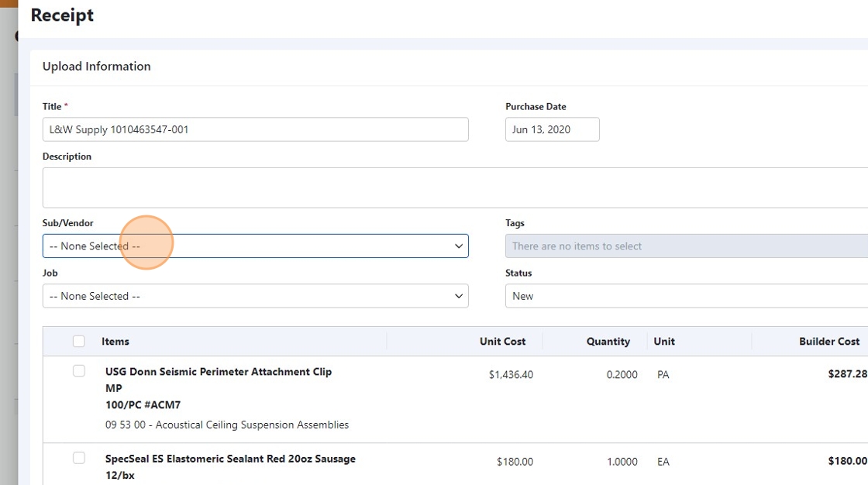This screenshot has height=485, width=868.
Task: Click the 0.2000 quantity cell
Action: pyautogui.click(x=622, y=375)
